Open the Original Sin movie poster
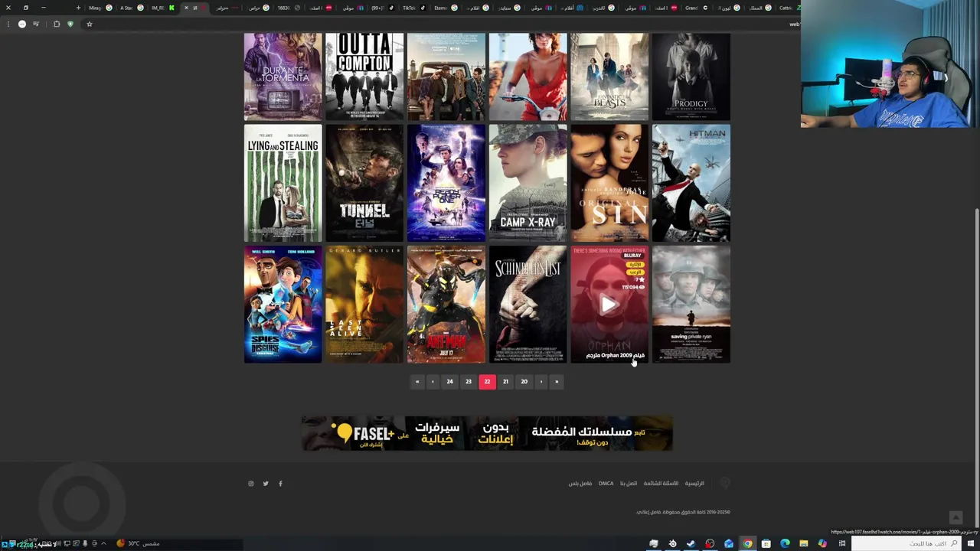This screenshot has width=980, height=551. point(609,183)
